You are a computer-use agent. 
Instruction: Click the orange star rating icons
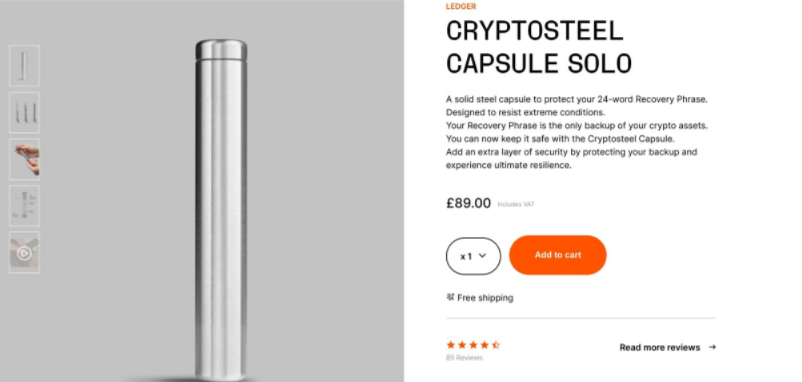click(x=473, y=345)
